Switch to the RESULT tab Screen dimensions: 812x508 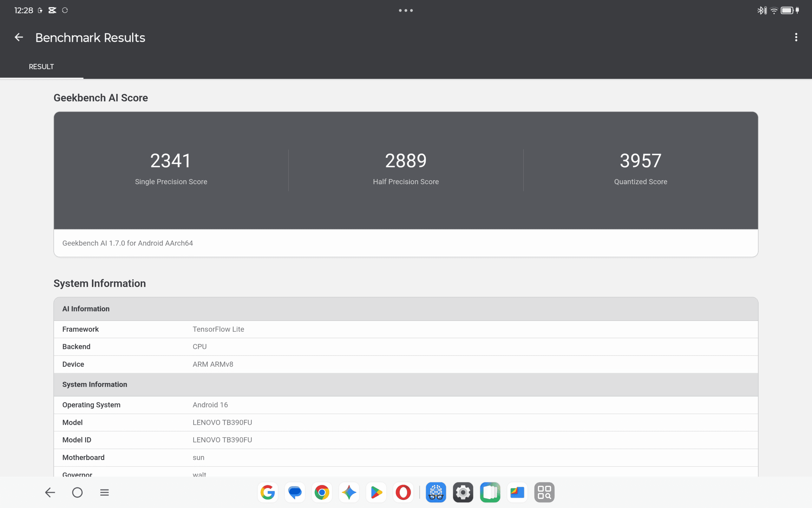point(41,67)
